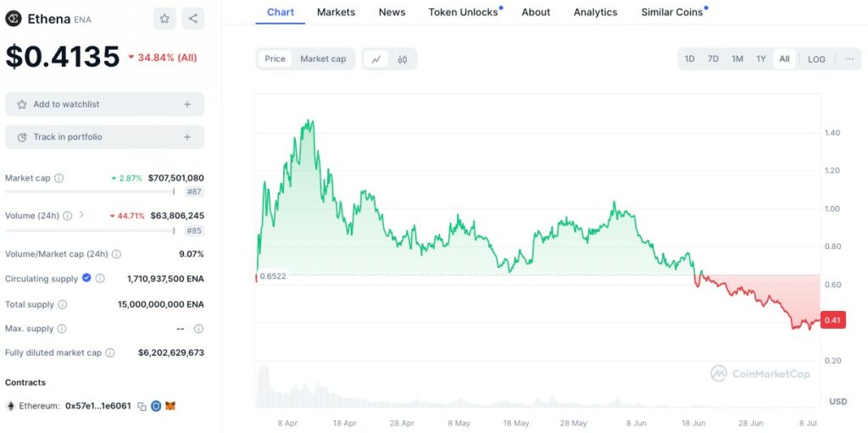Copy the Ethereum contract address
This screenshot has height=433, width=868.
pos(142,407)
